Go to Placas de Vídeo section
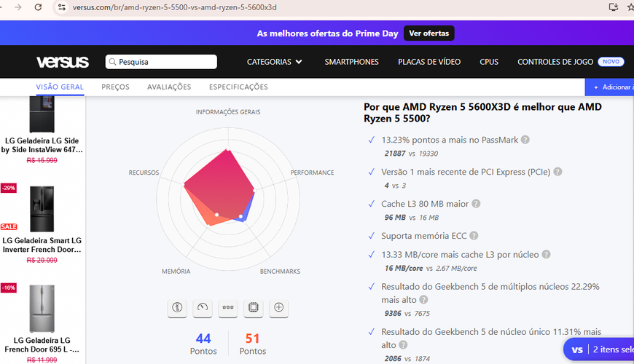The height and width of the screenshot is (364, 634). 428,62
